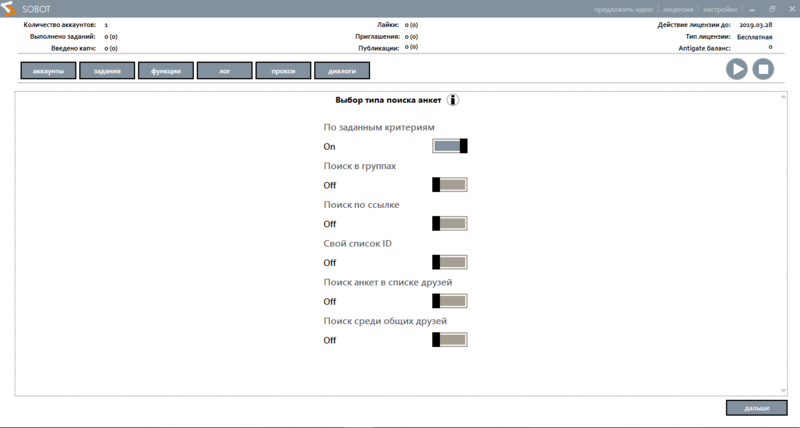Restore the window using title bar icon
Screen dimensions: 800x428
point(771,9)
